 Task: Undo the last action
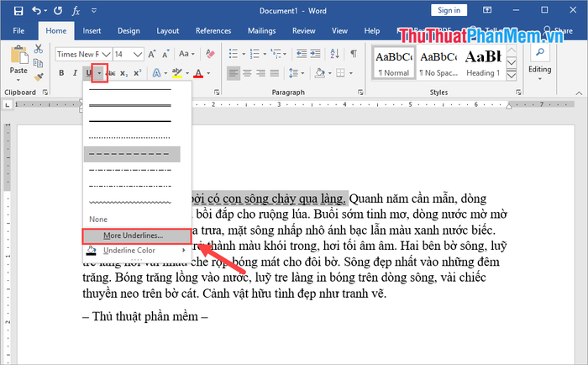click(x=36, y=11)
